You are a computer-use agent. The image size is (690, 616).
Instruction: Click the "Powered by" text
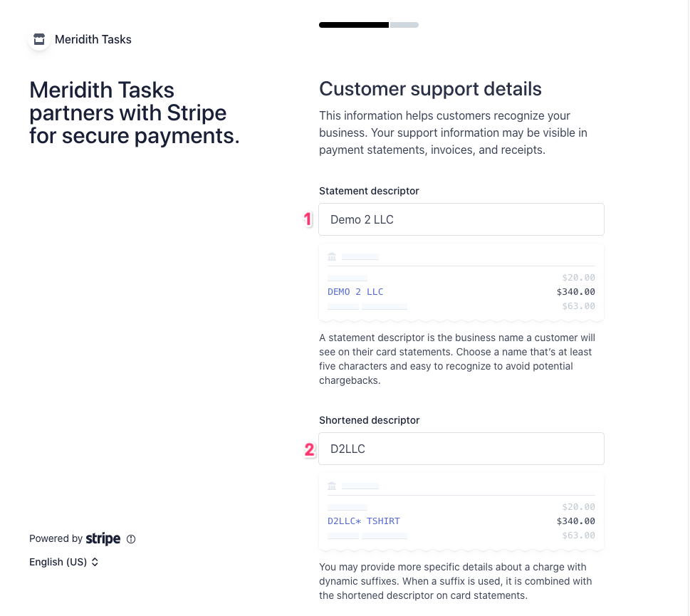click(56, 539)
